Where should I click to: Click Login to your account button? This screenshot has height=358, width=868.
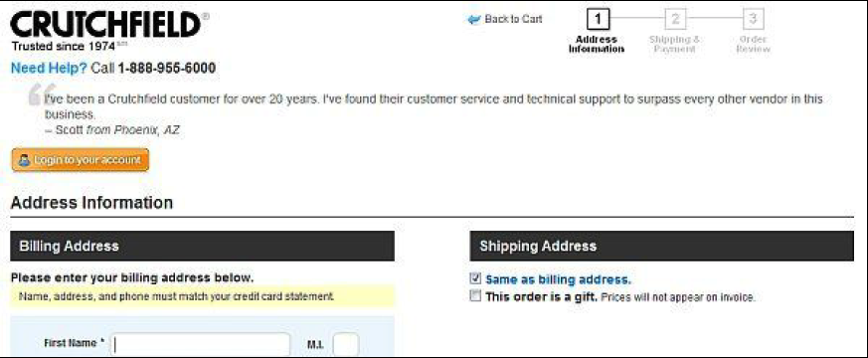click(81, 160)
